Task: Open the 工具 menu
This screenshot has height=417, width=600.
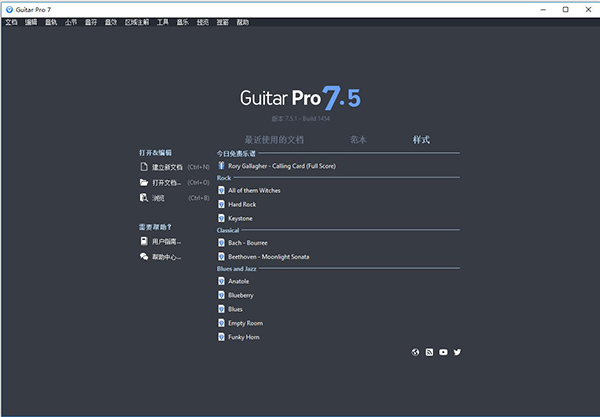Action: pyautogui.click(x=163, y=22)
